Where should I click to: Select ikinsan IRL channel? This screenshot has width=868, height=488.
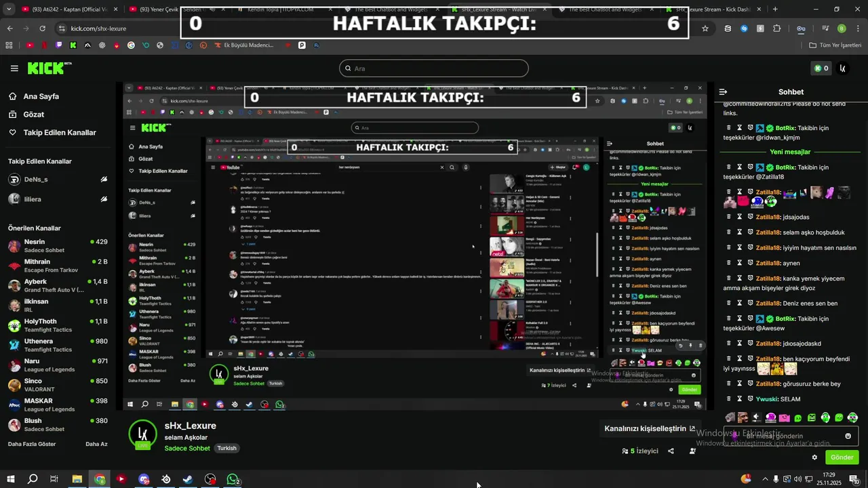tap(58, 305)
